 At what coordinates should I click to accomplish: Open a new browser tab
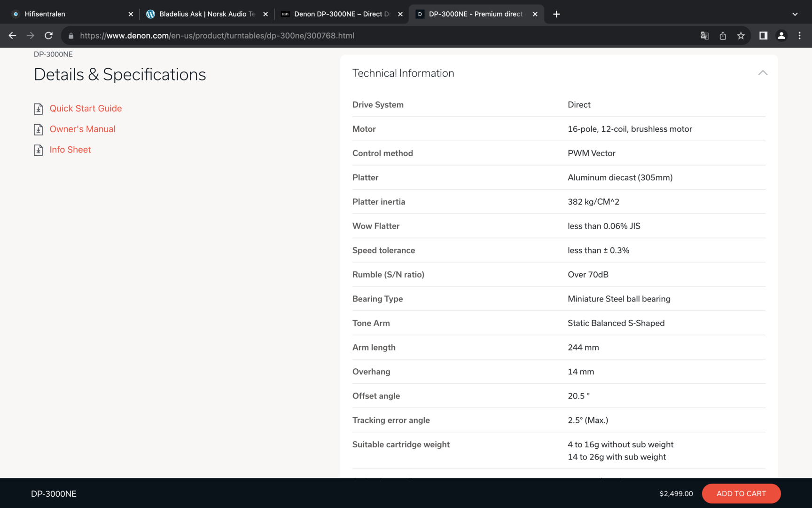pyautogui.click(x=556, y=14)
